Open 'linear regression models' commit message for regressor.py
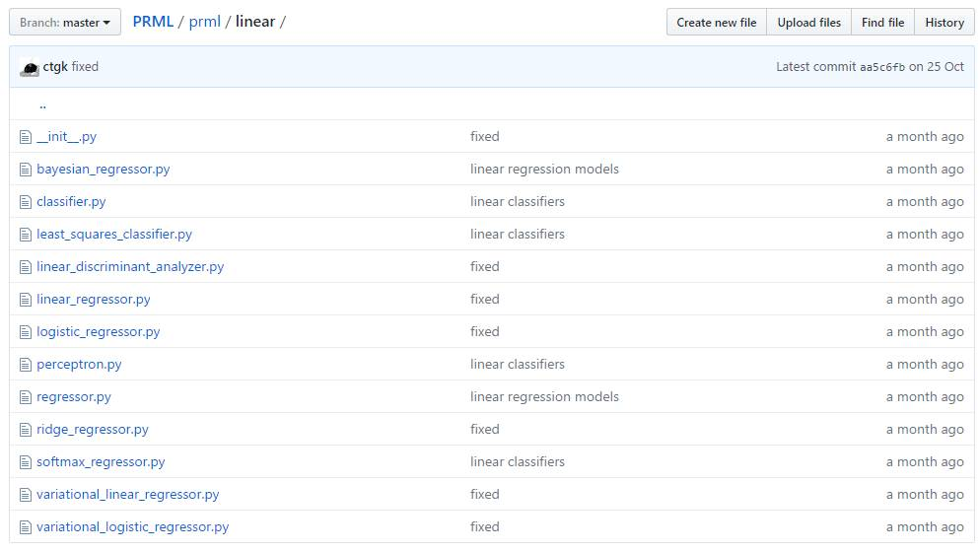 tap(544, 397)
